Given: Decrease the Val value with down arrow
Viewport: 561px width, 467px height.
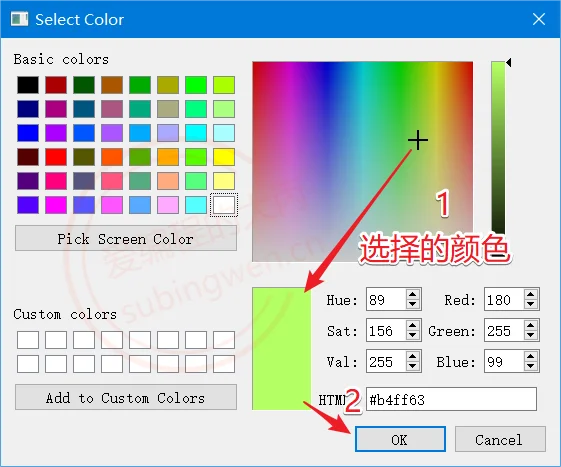Looking at the screenshot, I should coord(413,366).
